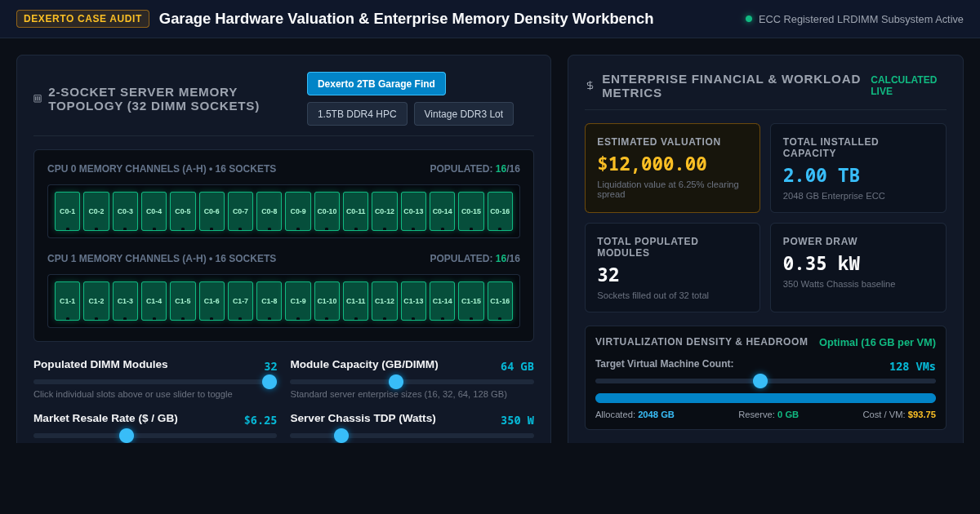Adjust the Server Chassis TDP slider
The image size is (980, 514).
[x=412, y=436]
